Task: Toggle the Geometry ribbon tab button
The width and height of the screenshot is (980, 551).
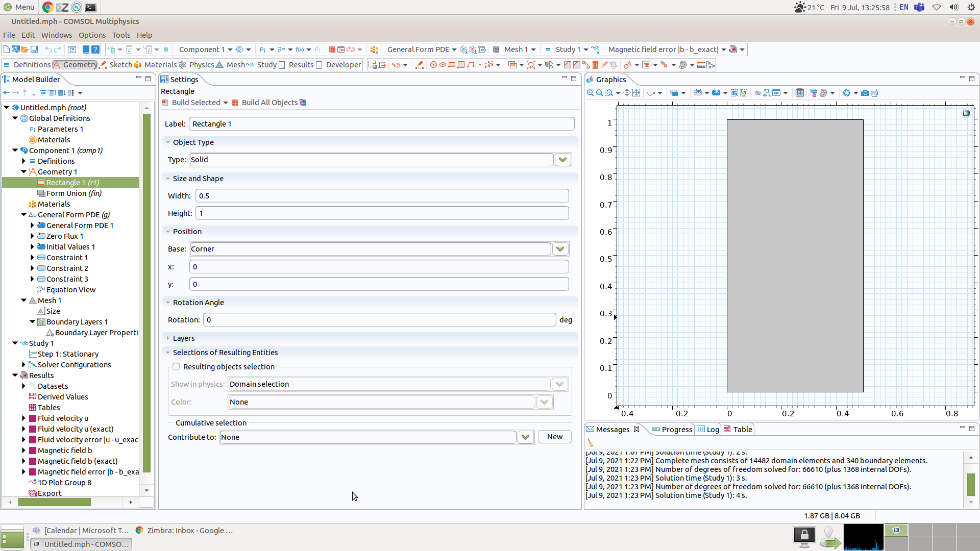Action: point(75,65)
